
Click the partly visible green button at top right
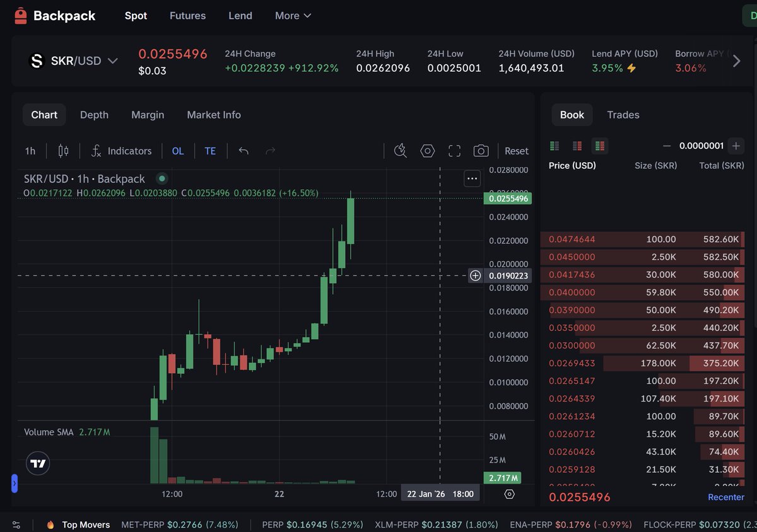[x=749, y=16]
